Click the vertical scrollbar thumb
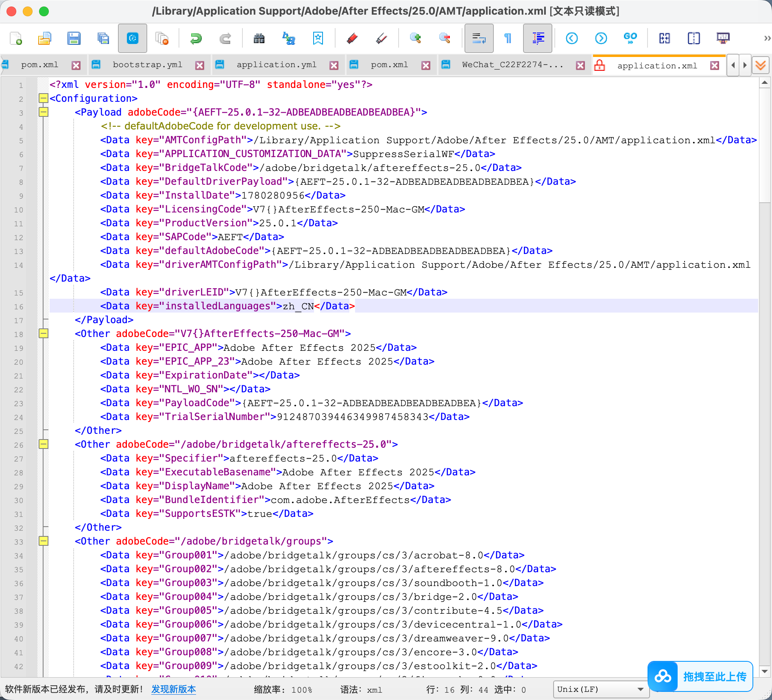Viewport: 772px width, 700px height. coord(765,145)
